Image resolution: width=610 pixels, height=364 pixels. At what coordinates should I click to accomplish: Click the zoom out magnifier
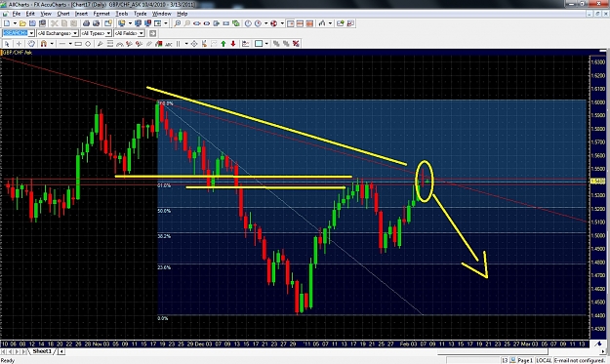(x=187, y=23)
